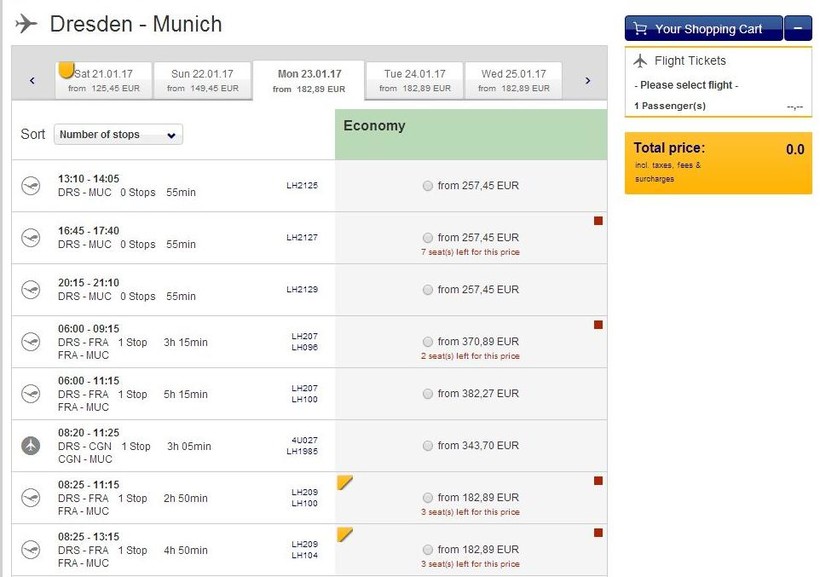Click the yellow Total price box
Image resolution: width=820 pixels, height=577 pixels.
pos(718,163)
